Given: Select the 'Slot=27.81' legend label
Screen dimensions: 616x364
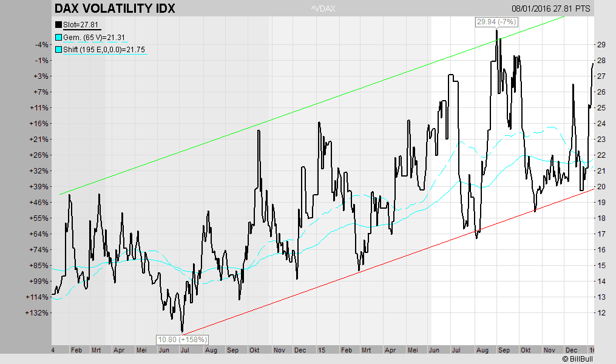Looking at the screenshot, I should 81,25.
